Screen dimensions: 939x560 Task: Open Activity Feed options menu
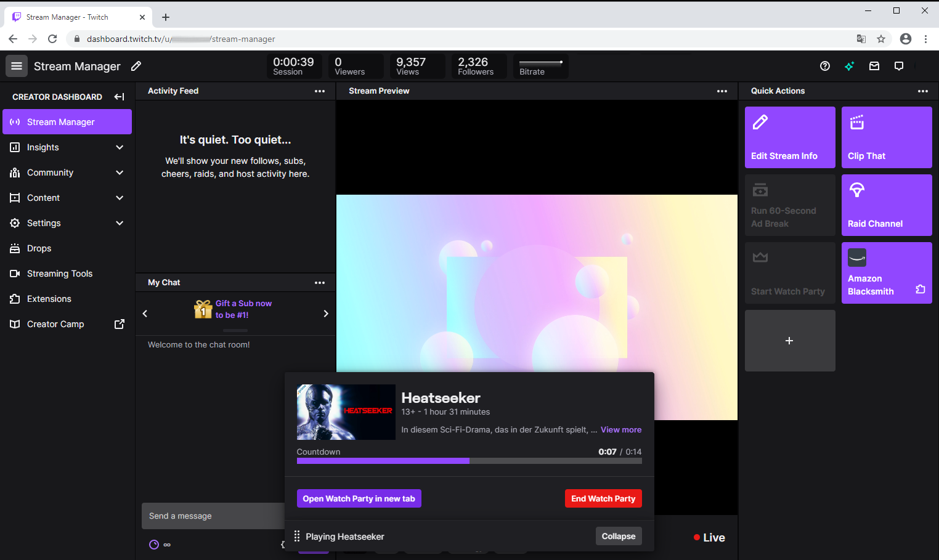[x=319, y=91]
